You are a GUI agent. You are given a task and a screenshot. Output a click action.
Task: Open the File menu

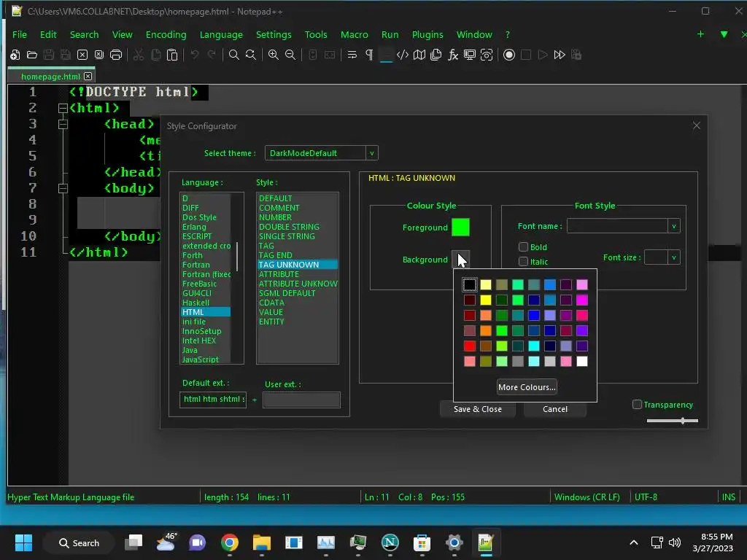[20, 34]
